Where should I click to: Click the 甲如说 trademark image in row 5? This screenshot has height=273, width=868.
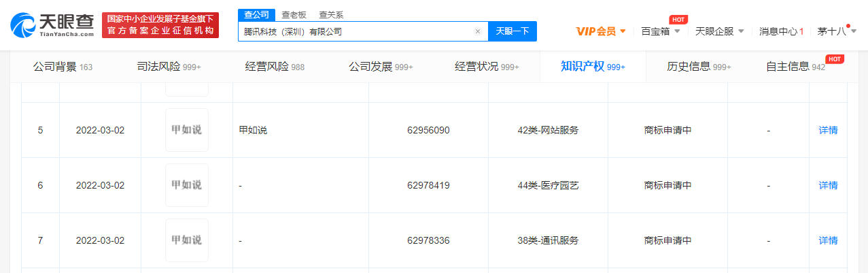(x=187, y=130)
